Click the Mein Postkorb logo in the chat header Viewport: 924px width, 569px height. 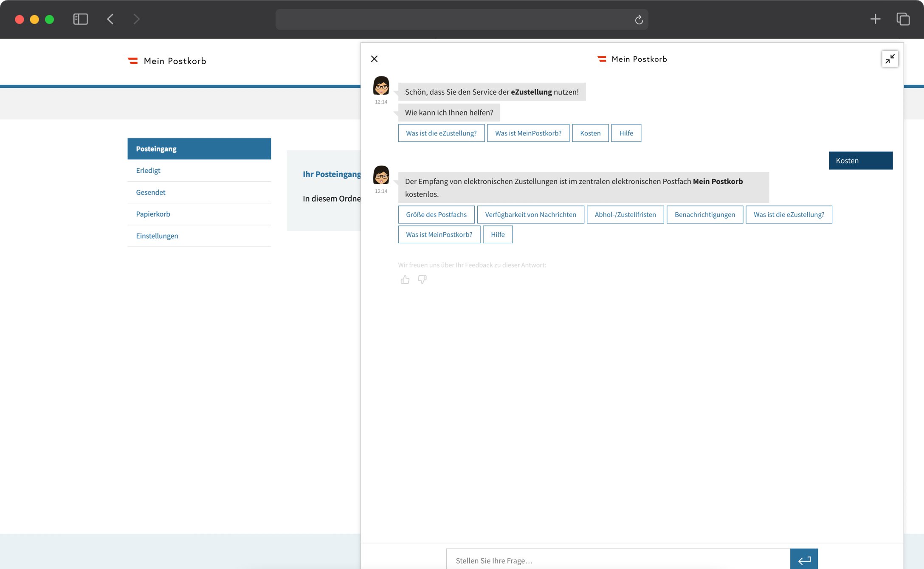[x=632, y=59]
